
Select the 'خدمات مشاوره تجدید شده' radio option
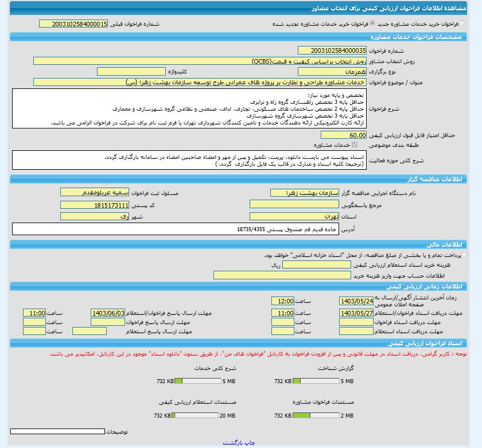point(373,24)
